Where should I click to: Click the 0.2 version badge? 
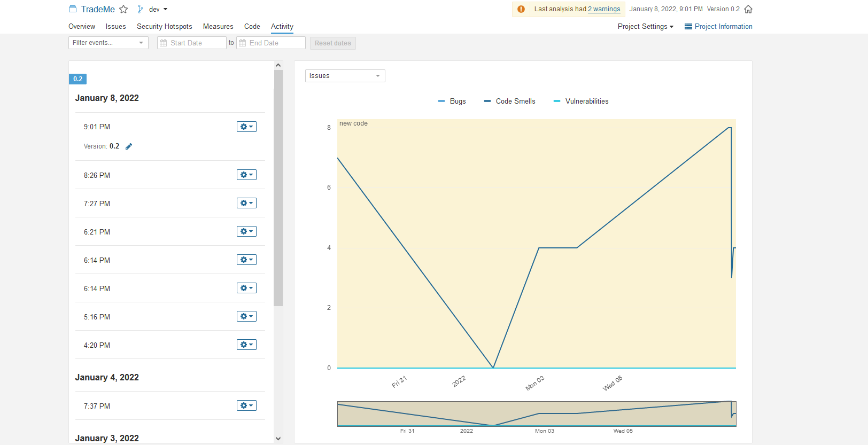click(x=78, y=79)
